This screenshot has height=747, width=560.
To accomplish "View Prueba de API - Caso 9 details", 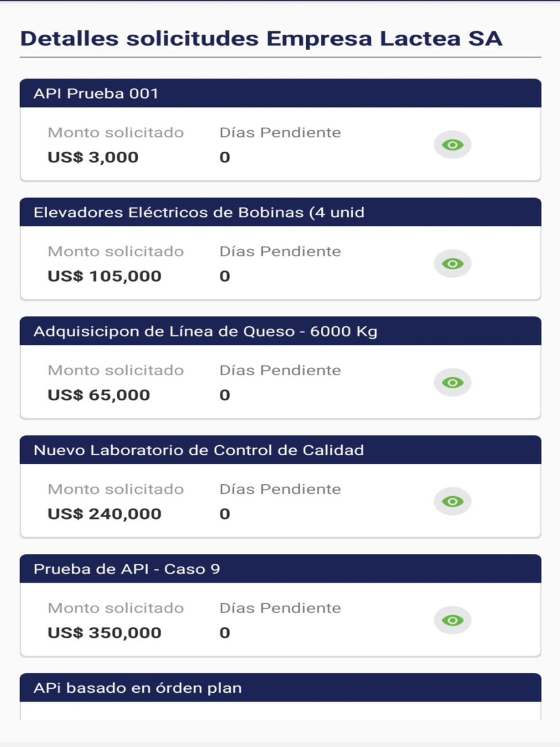I will click(x=452, y=620).
